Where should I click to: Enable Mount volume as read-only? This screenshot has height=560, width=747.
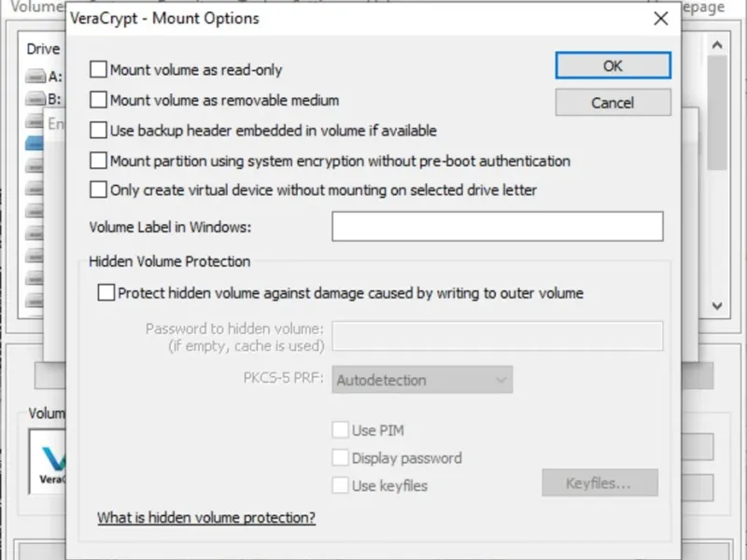tap(98, 69)
